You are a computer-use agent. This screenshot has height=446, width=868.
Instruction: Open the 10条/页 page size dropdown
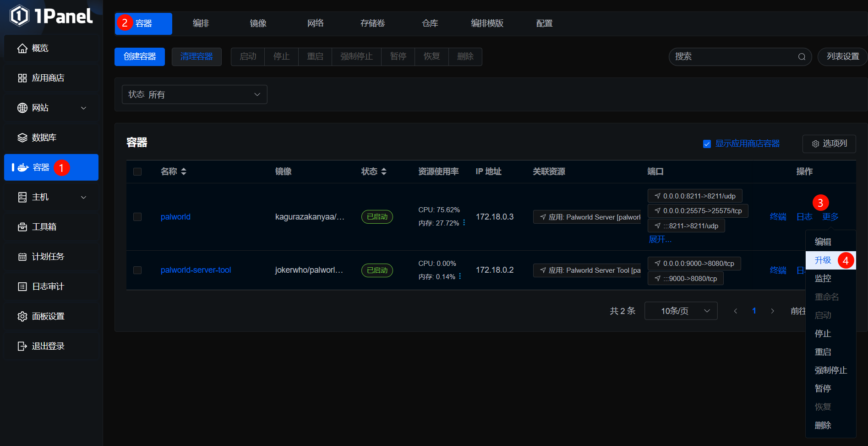pyautogui.click(x=681, y=311)
